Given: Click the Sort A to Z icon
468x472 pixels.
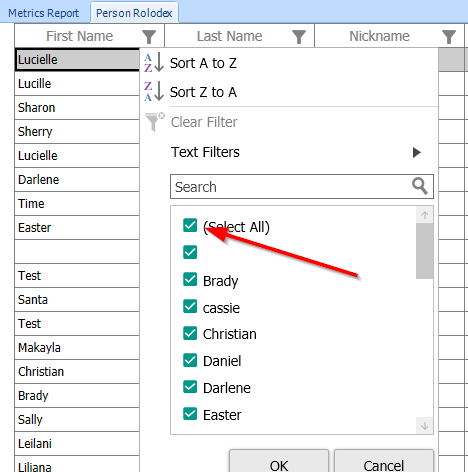Looking at the screenshot, I should [154, 63].
